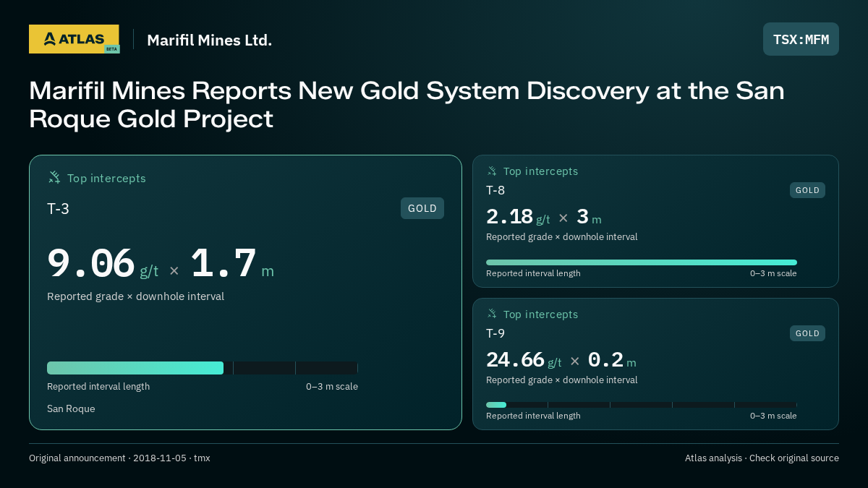Click the Original announcement 2018-11-05 tmx footer

pos(119,458)
